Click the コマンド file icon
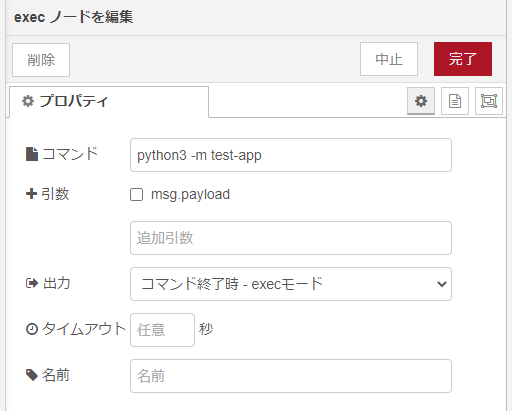Image resolution: width=512 pixels, height=411 pixels. [32, 154]
